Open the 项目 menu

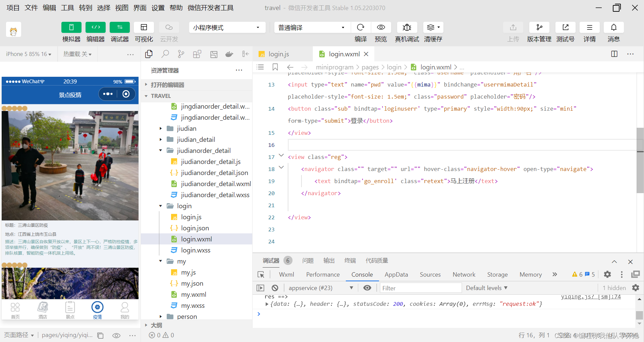pyautogui.click(x=13, y=8)
